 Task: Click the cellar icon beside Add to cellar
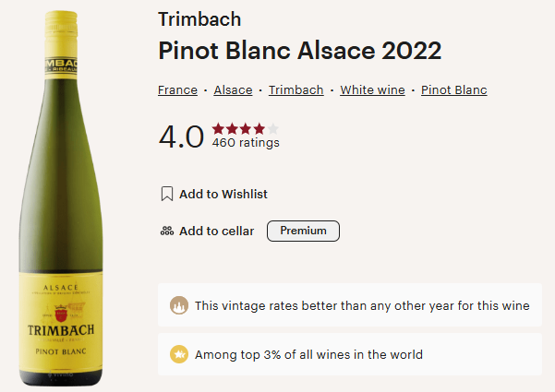click(167, 231)
